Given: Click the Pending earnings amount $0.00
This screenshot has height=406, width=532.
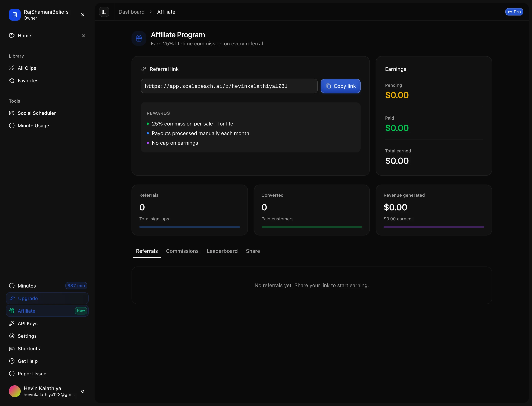Looking at the screenshot, I should pyautogui.click(x=397, y=95).
